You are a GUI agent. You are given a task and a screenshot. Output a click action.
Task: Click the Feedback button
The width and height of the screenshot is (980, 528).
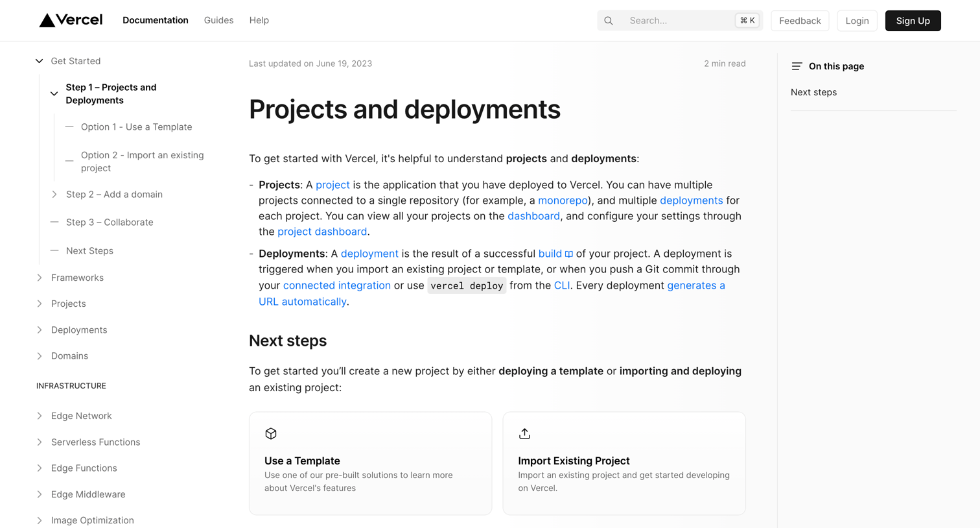[800, 21]
